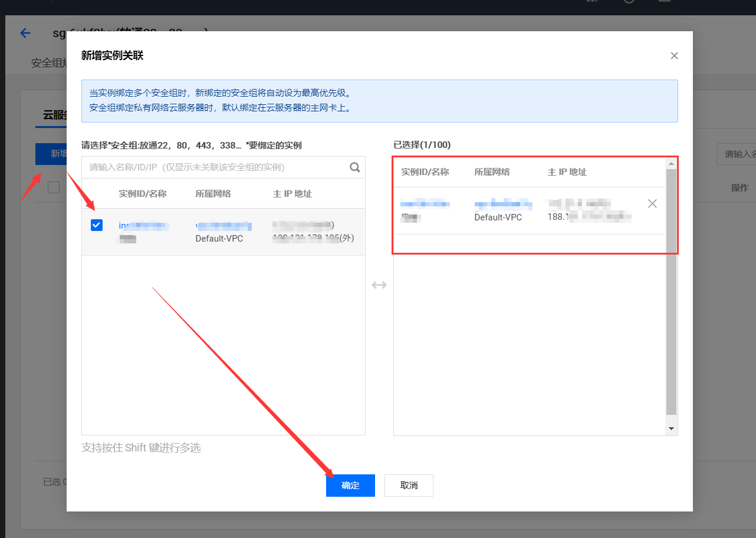Open the 安全组规则 tab in background page
The image size is (756, 538).
49,63
